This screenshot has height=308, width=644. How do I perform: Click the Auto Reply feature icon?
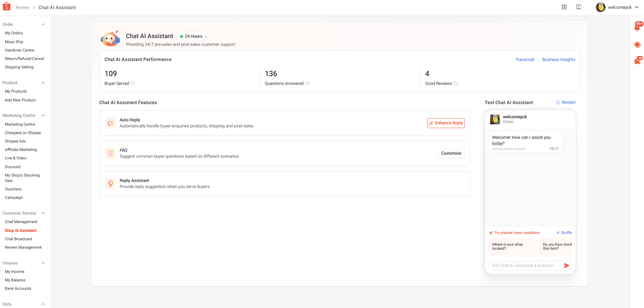pos(110,123)
